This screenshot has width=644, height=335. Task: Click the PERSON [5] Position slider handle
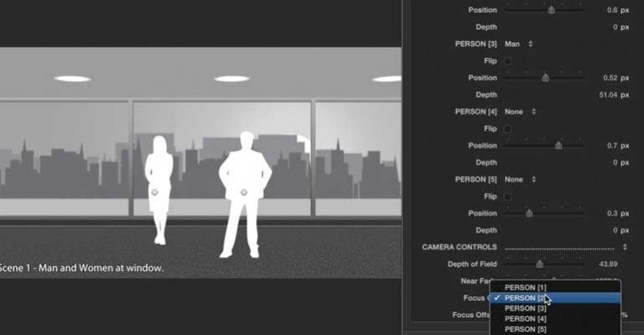(529, 213)
